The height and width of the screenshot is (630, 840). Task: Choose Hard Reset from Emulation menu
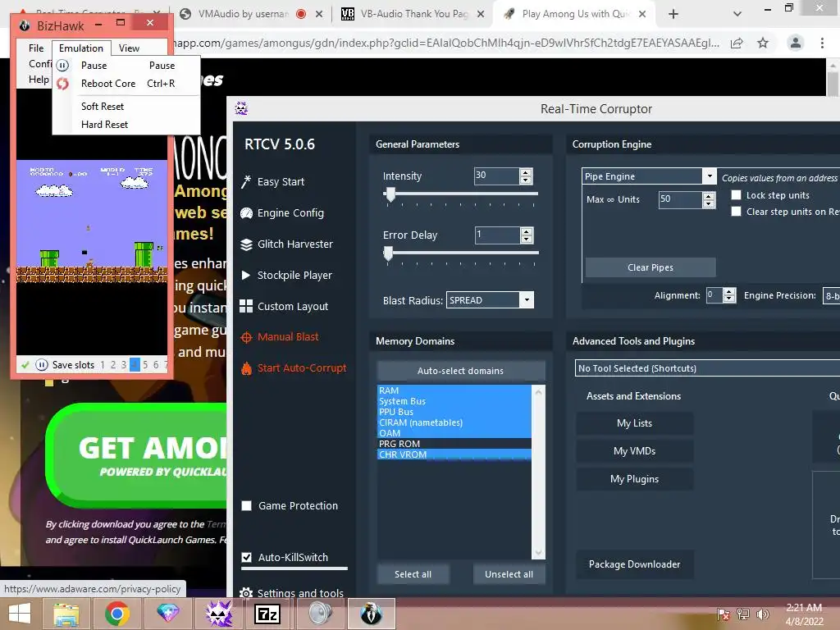(104, 125)
